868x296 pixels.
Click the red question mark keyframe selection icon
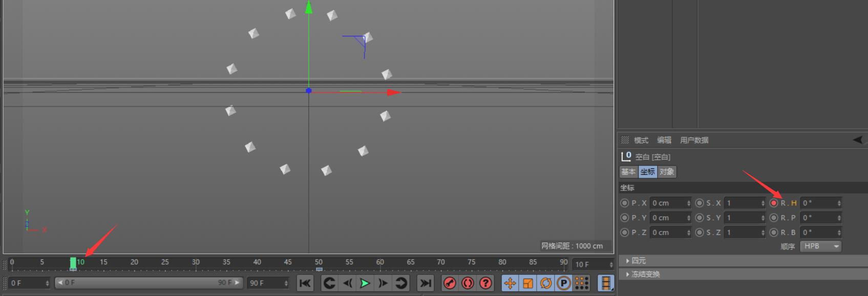[x=485, y=283]
